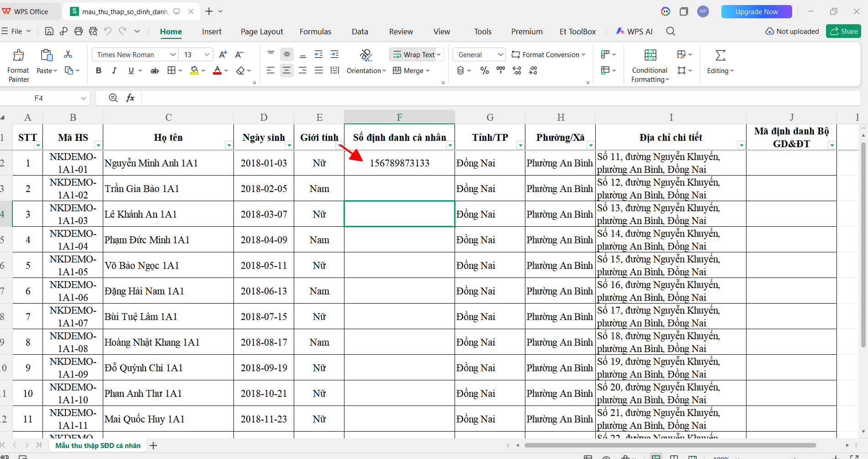Viewport: 868px width, 459px height.
Task: Add a new sheet with plus button
Action: coord(153,445)
